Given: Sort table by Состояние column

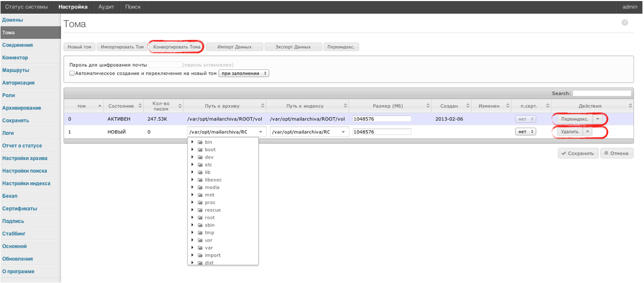Looking at the screenshot, I should tap(124, 106).
